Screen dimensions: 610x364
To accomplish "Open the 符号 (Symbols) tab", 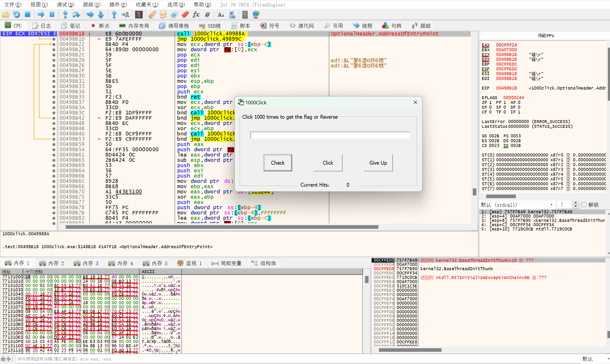I will point(270,26).
